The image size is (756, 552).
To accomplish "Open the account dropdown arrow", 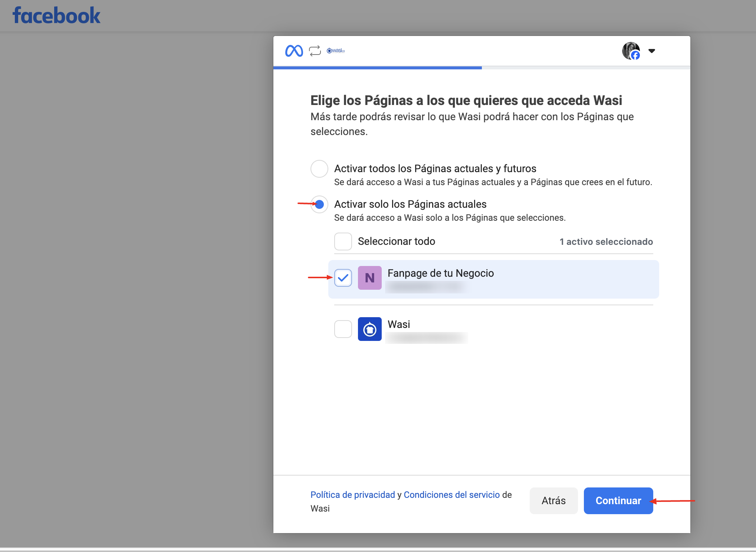I will point(652,51).
